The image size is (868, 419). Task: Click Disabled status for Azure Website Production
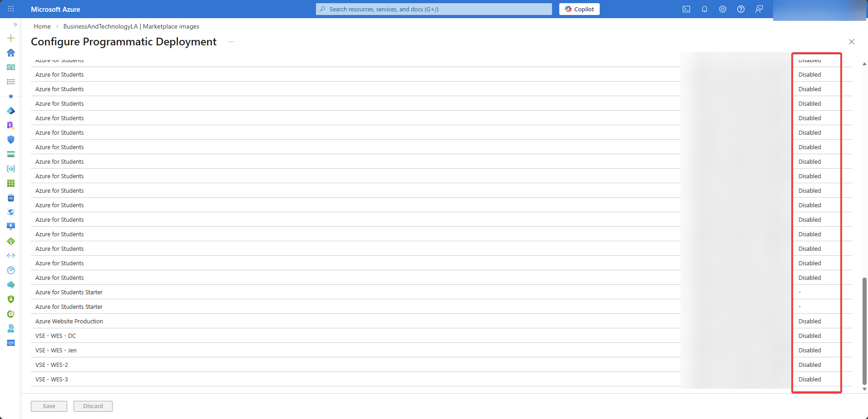(x=810, y=321)
